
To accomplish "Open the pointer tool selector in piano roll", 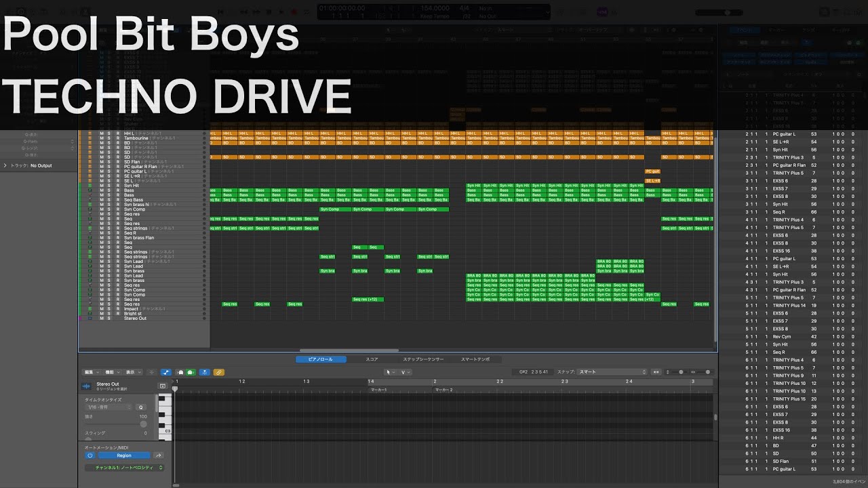I will (x=390, y=372).
